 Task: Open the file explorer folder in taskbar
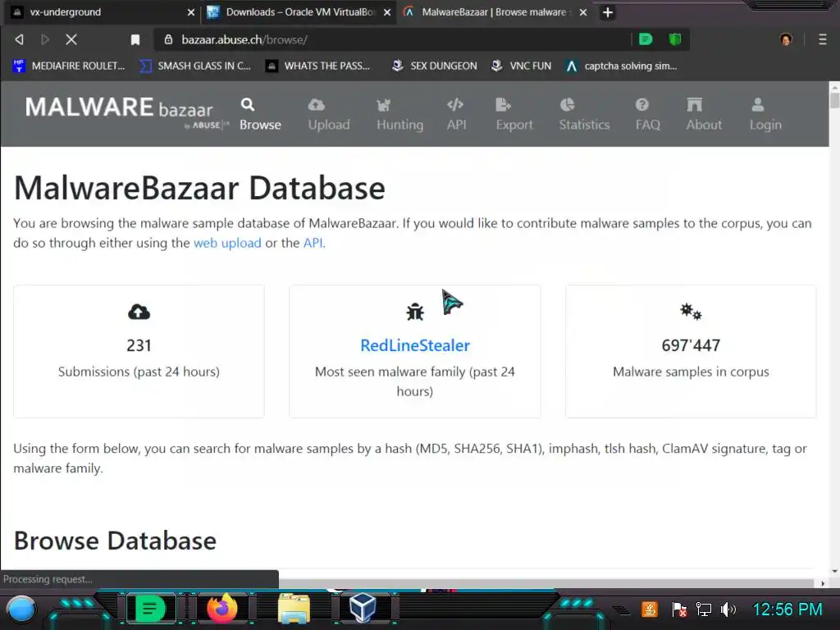[x=294, y=609]
